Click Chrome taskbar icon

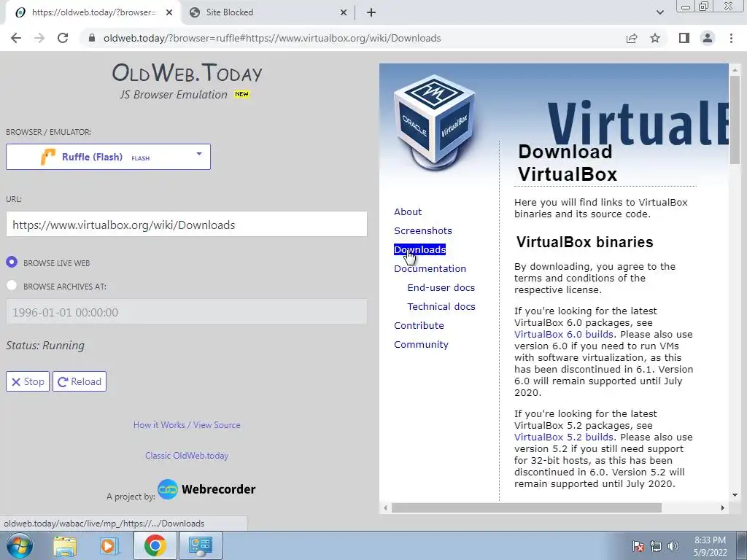[155, 545]
